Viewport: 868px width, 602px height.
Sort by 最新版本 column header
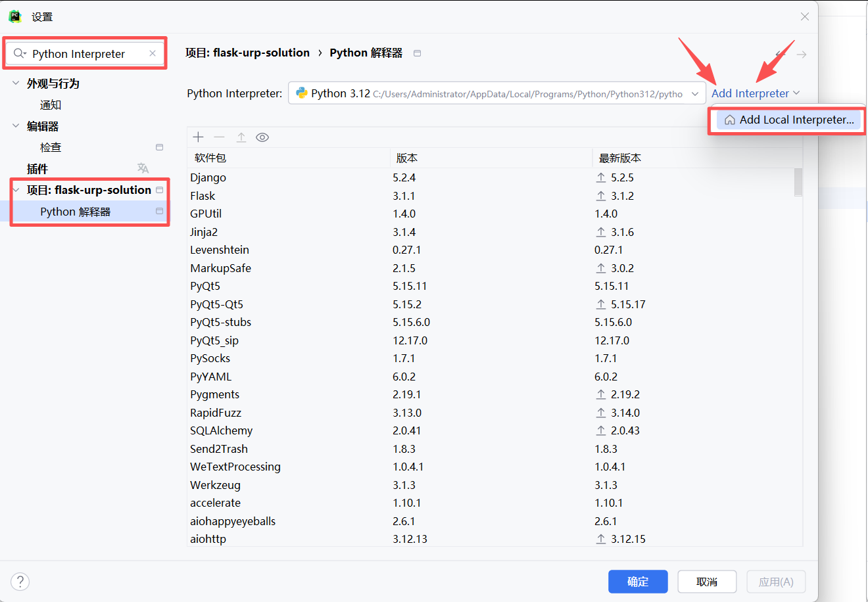tap(697, 158)
